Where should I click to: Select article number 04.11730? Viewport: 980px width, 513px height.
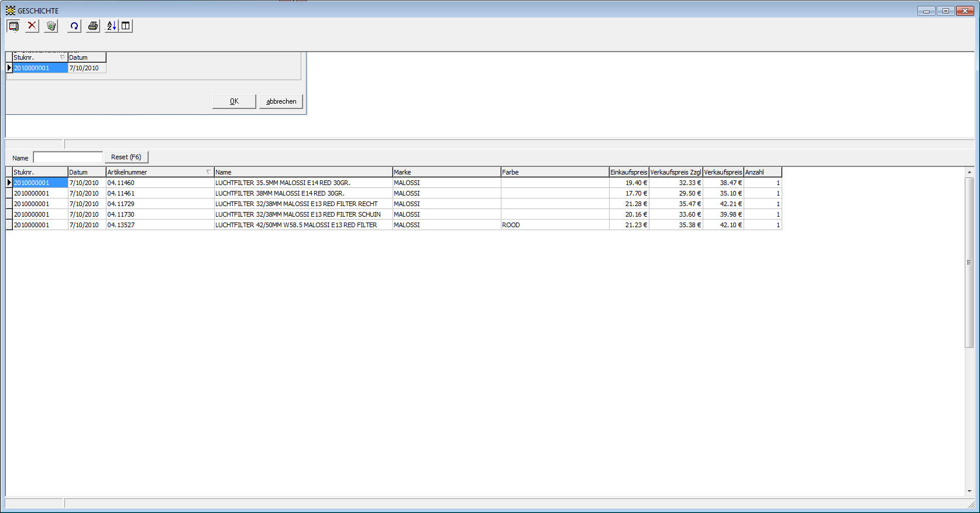click(x=160, y=214)
